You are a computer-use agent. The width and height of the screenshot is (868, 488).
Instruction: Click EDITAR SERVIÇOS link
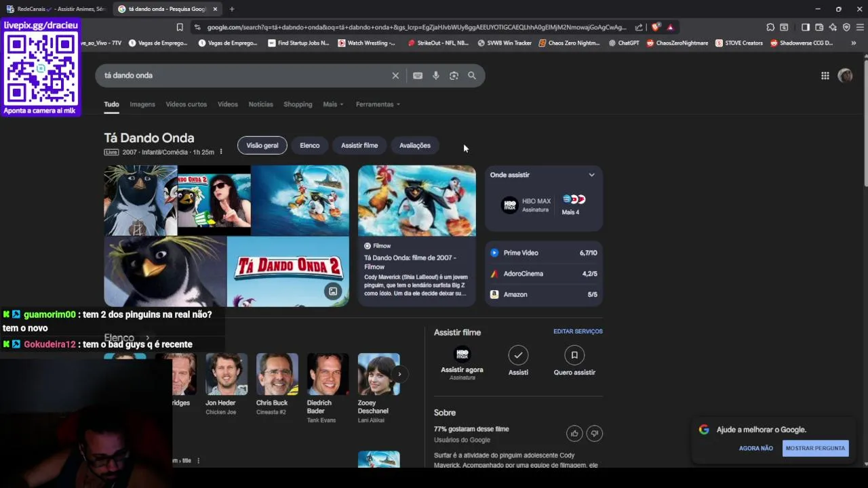pyautogui.click(x=578, y=331)
